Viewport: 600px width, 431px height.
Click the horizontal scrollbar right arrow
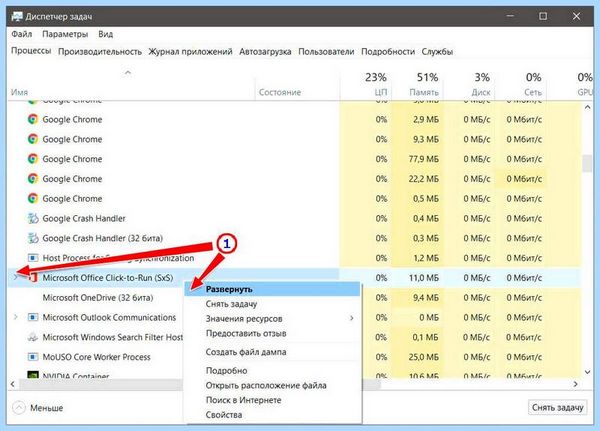[575, 384]
